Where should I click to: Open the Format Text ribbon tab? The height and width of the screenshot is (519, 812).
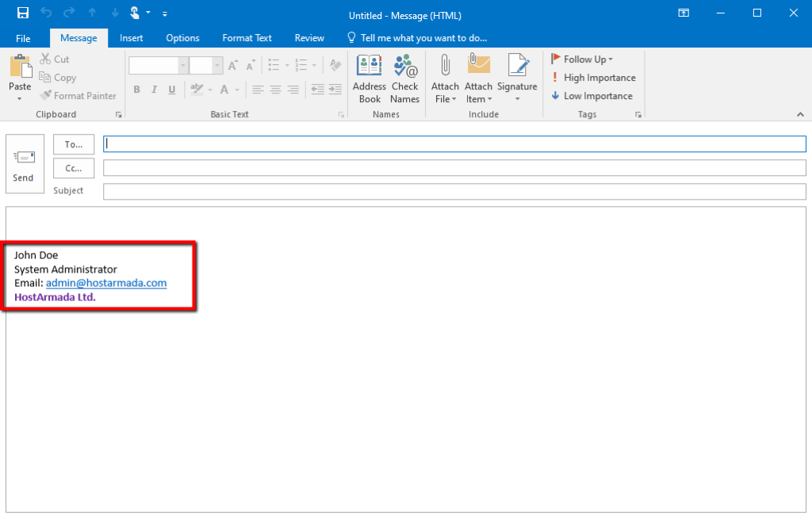pos(247,37)
